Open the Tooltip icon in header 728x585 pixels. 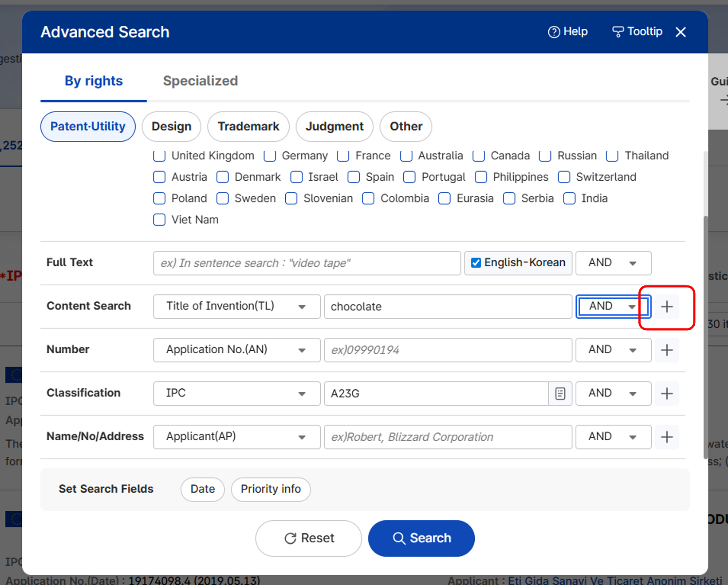coord(618,32)
